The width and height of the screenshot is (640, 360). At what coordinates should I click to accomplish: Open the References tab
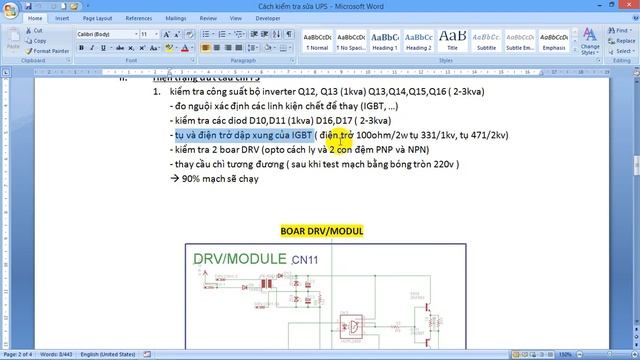coord(139,18)
